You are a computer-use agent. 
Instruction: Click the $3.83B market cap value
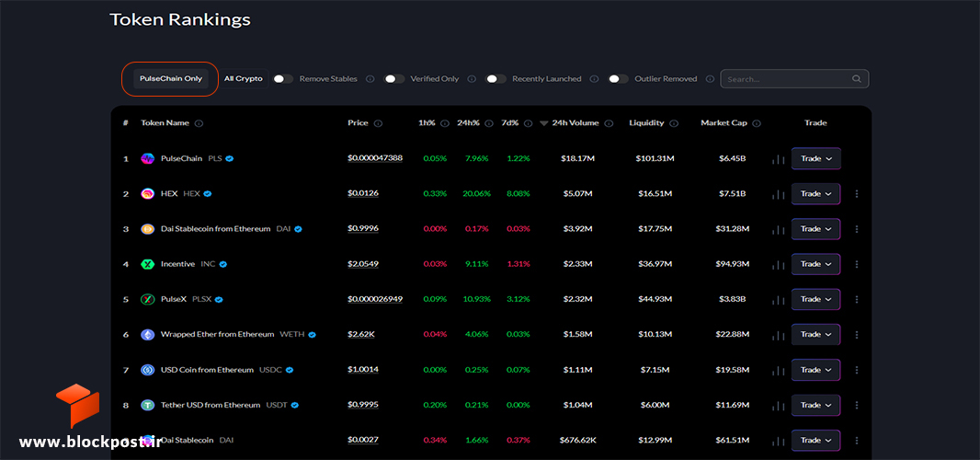733,299
